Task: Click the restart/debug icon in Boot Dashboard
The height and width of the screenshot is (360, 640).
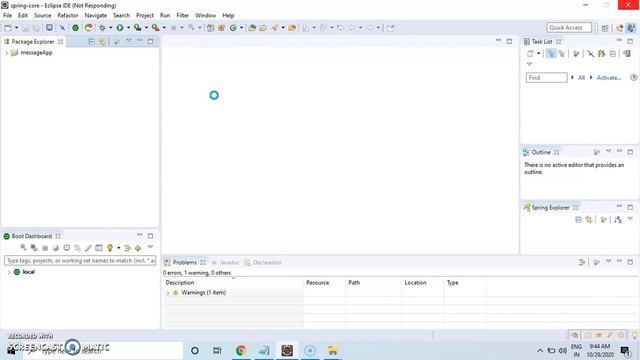Action: coord(34,248)
